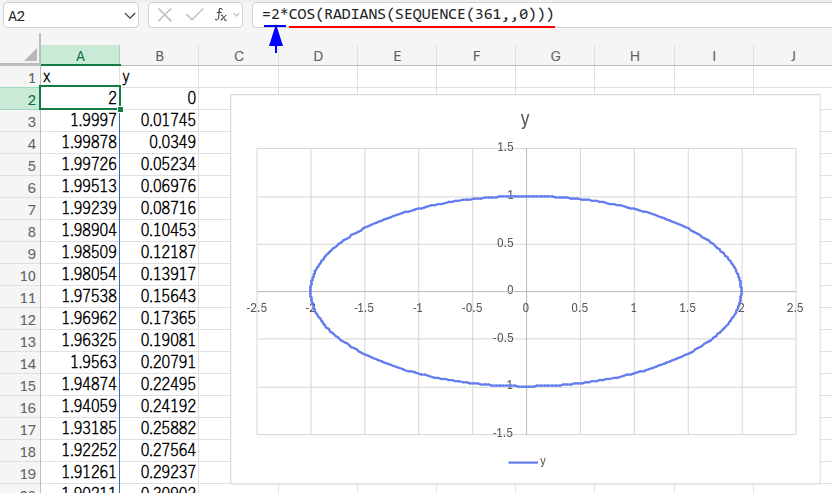Click cell B2 with value 0
The height and width of the screenshot is (493, 832).
(159, 99)
